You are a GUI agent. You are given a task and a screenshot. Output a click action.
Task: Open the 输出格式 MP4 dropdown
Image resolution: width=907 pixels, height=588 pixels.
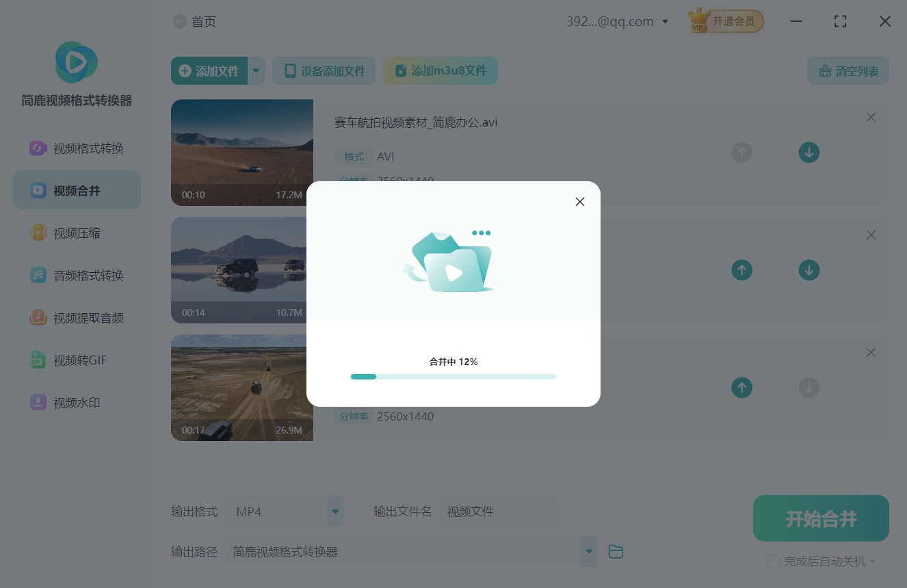[x=285, y=511]
